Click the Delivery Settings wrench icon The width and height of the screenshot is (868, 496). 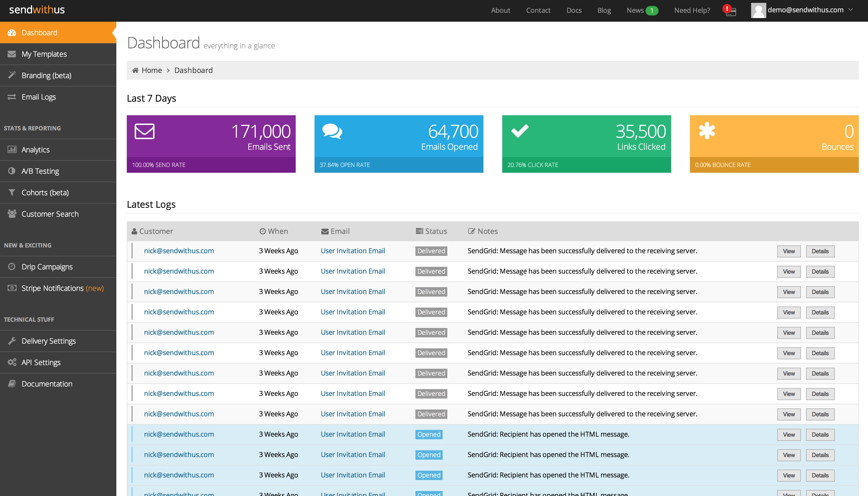(12, 341)
